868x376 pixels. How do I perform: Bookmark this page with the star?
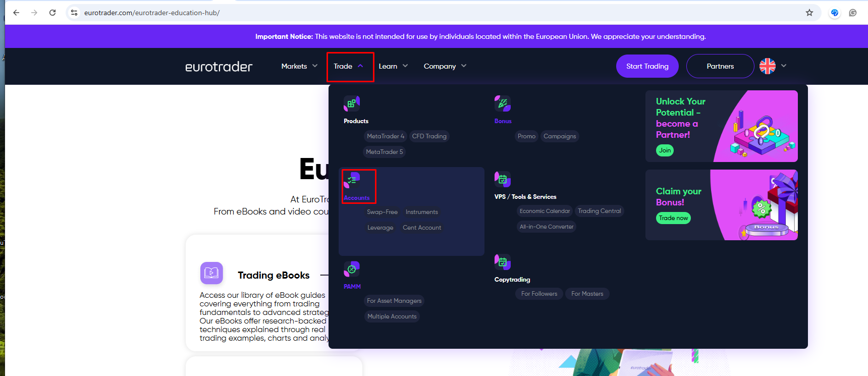click(809, 13)
